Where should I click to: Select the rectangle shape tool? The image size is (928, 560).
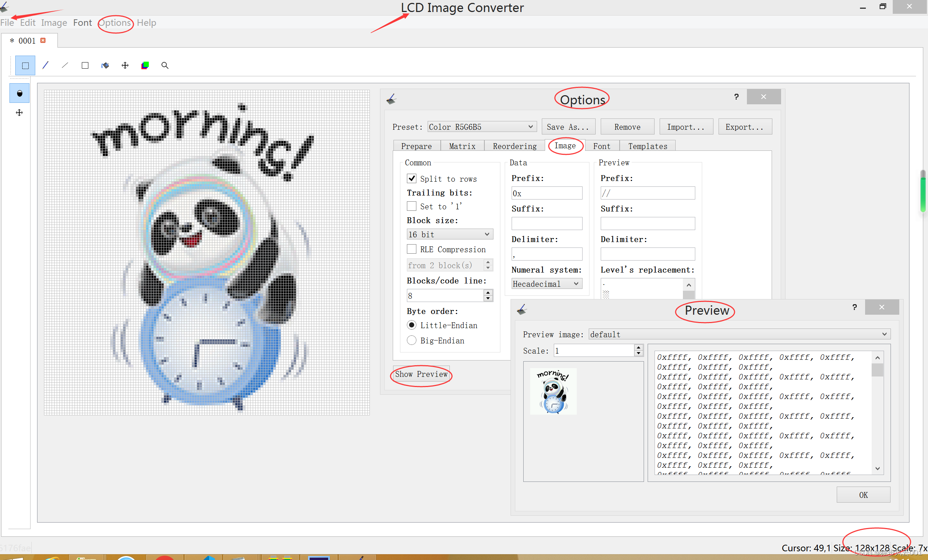point(85,65)
